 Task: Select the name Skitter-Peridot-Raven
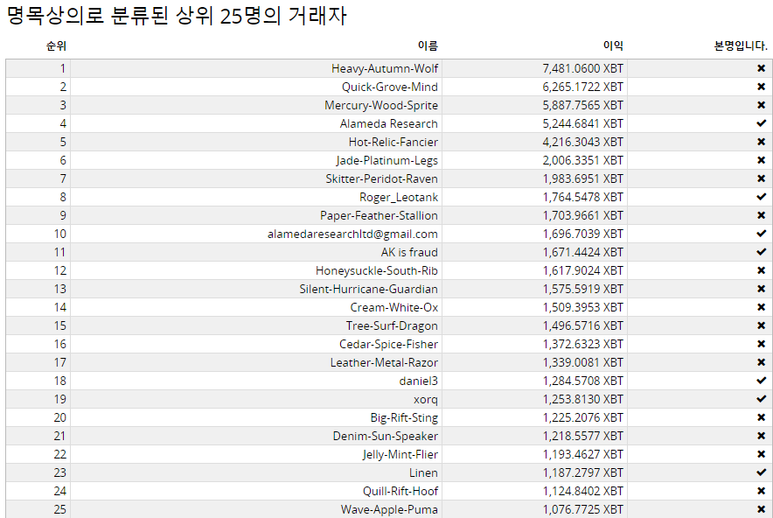coord(382,178)
